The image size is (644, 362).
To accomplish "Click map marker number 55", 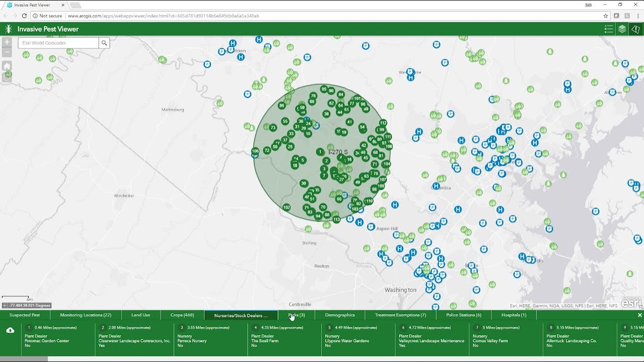I will tap(285, 121).
